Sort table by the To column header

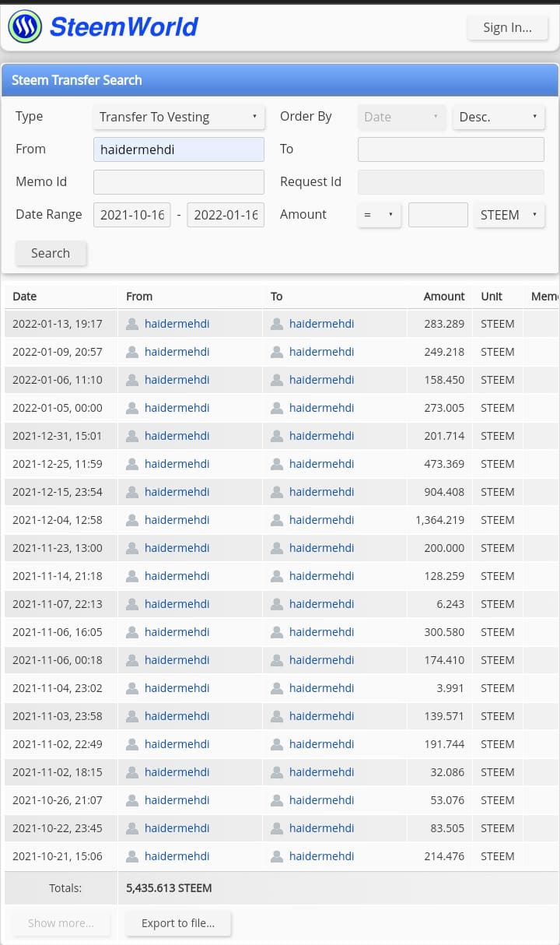tap(277, 297)
